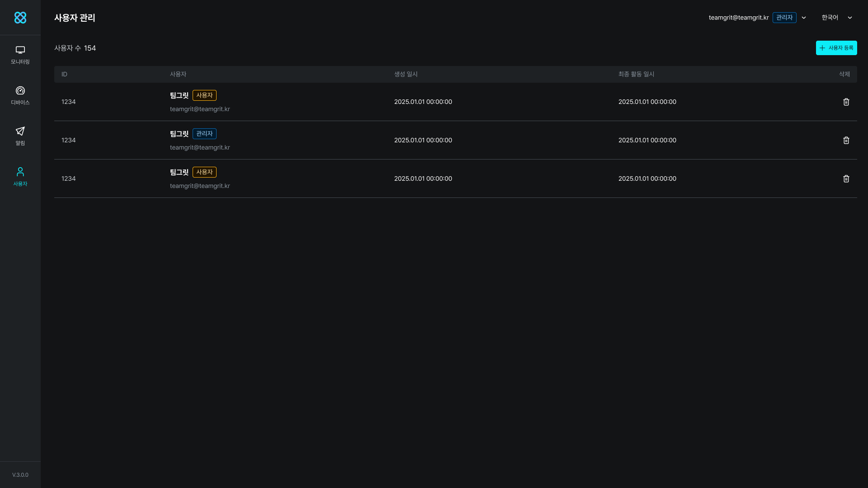Open the 알림 paper plane icon
868x488 pixels.
point(20,131)
